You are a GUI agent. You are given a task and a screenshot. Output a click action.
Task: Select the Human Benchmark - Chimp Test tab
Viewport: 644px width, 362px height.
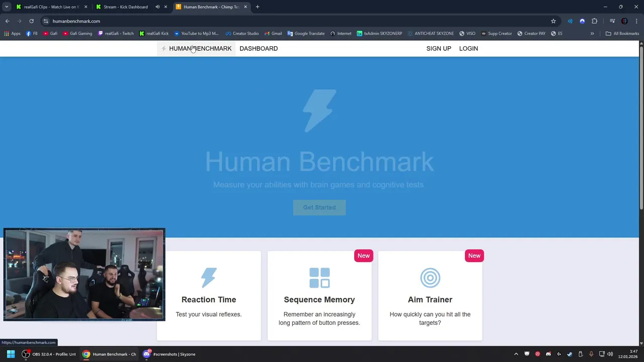(x=211, y=7)
